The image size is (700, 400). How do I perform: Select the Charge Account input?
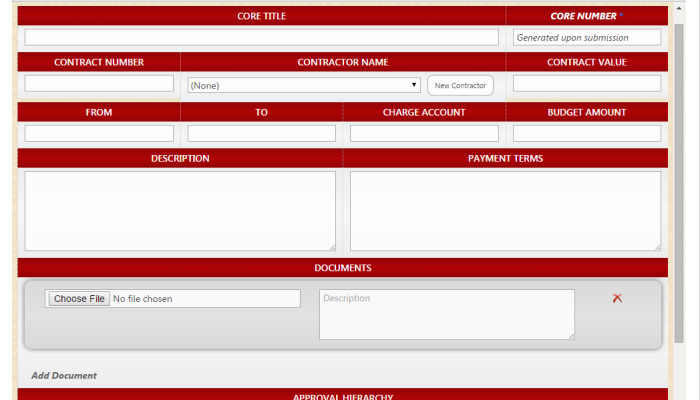(x=424, y=133)
